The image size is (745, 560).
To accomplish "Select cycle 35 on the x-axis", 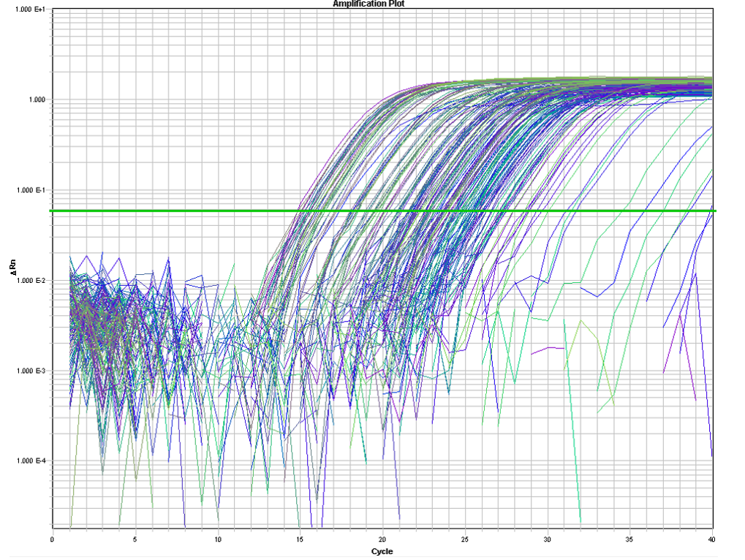I will [x=630, y=540].
